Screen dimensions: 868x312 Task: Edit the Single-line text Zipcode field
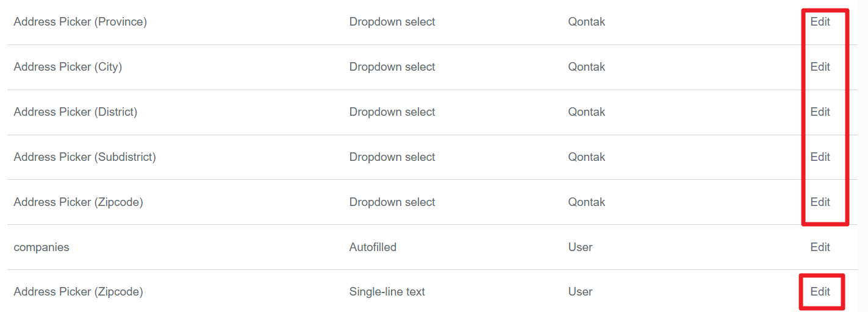click(x=820, y=292)
